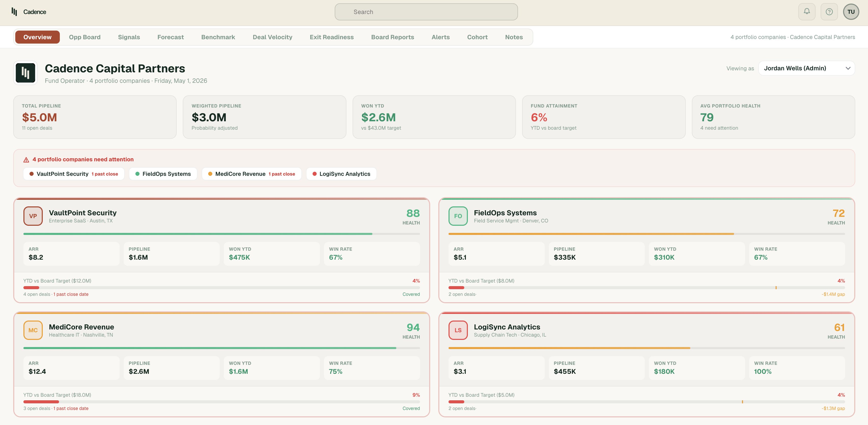The height and width of the screenshot is (425, 868).
Task: Click the Cadence logo icon in header
Action: click(14, 12)
